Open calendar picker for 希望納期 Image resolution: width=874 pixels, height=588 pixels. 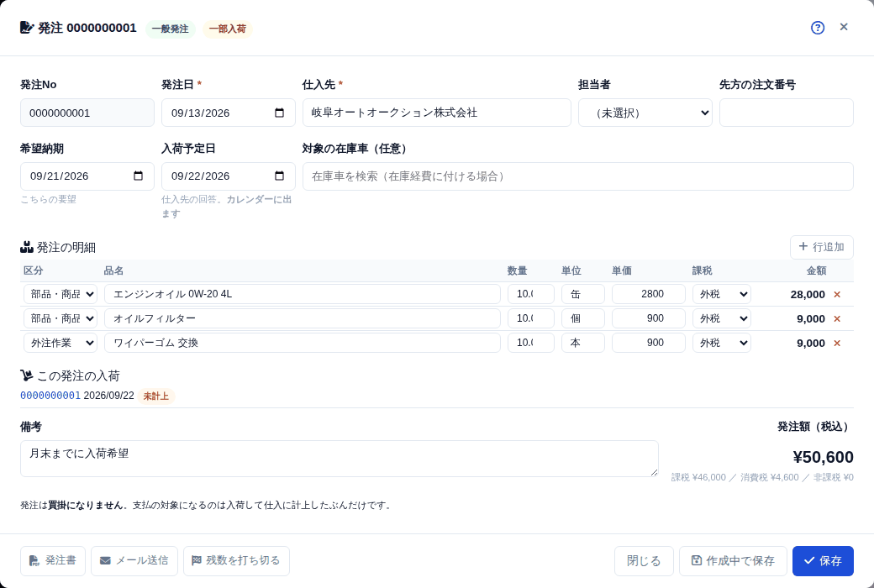pyautogui.click(x=138, y=176)
